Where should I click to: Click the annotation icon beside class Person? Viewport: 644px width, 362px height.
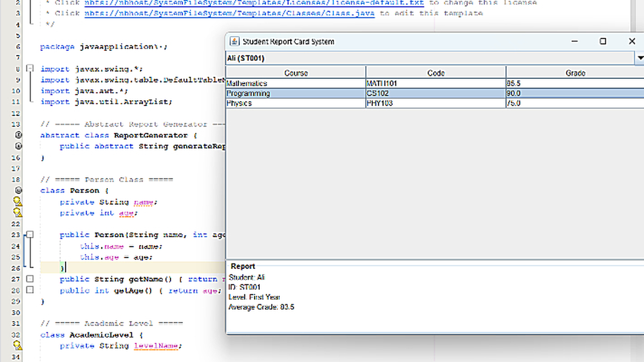pos(18,190)
